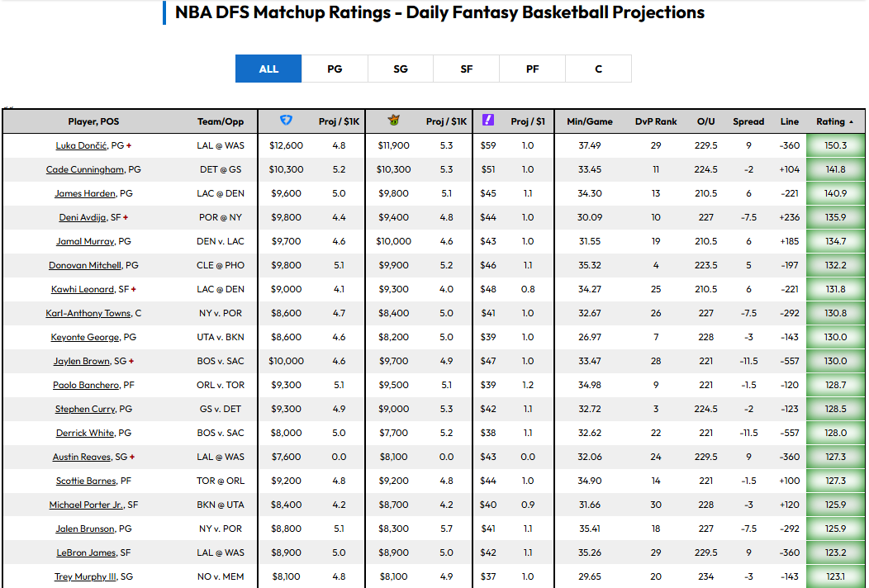Click injury plus icon next to Luka Dončić
Image resolution: width=869 pixels, height=588 pixels.
click(129, 145)
